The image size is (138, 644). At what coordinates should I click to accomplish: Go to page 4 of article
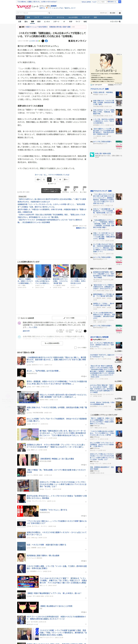60,179
